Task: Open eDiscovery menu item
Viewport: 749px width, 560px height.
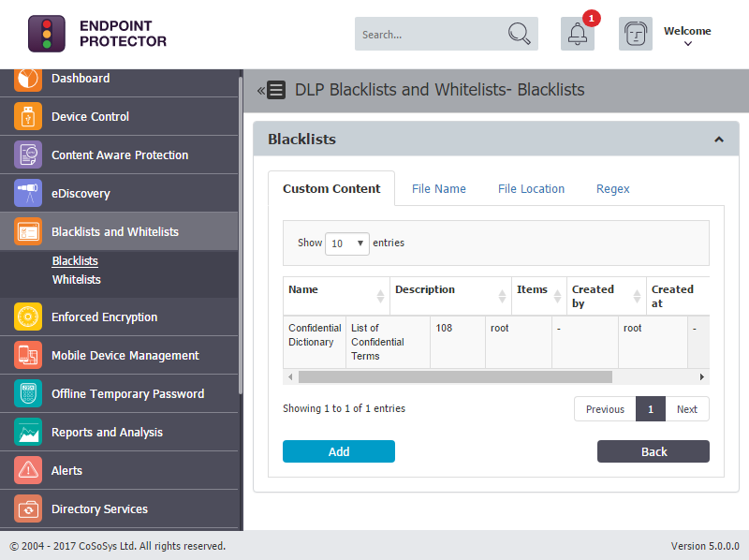Action: (x=119, y=193)
